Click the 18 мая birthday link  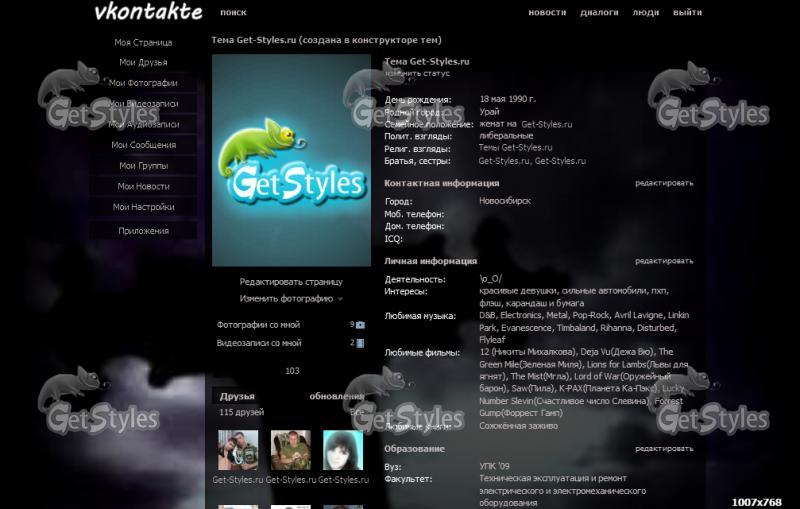(x=492, y=99)
